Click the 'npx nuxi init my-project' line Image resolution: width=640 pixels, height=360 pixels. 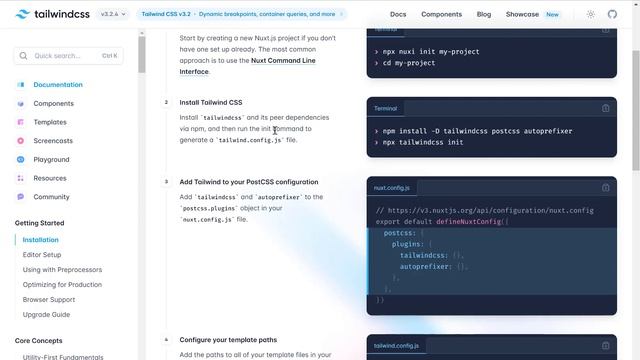pyautogui.click(x=431, y=52)
